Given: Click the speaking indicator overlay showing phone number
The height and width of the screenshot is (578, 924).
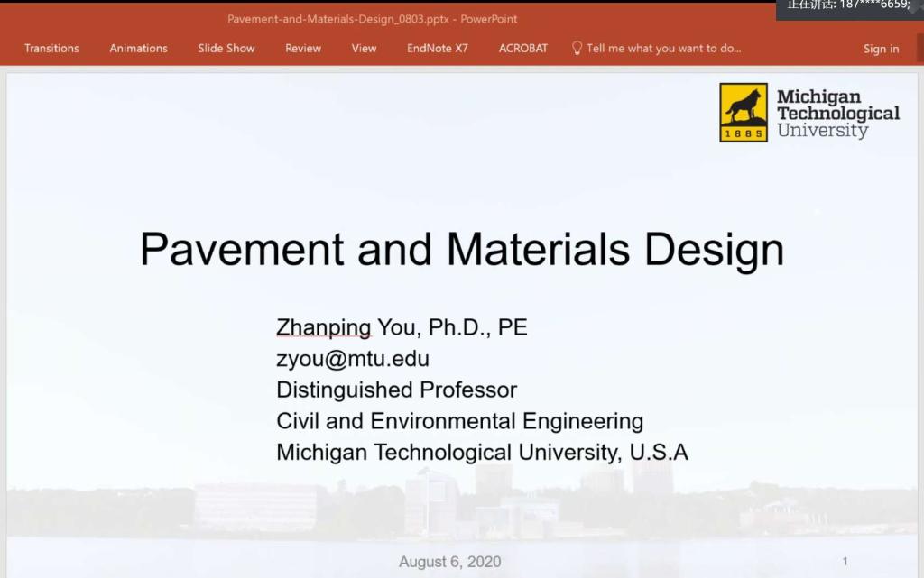Looking at the screenshot, I should coord(848,6).
